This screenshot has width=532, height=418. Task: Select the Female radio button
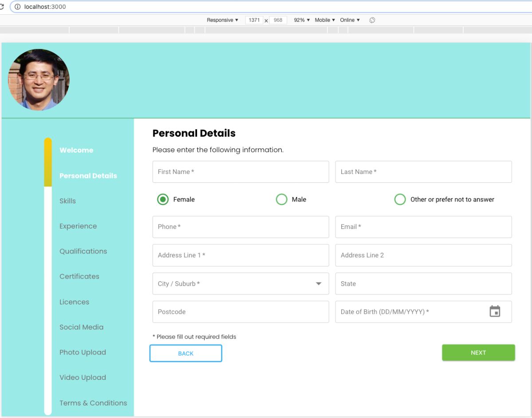pos(163,200)
